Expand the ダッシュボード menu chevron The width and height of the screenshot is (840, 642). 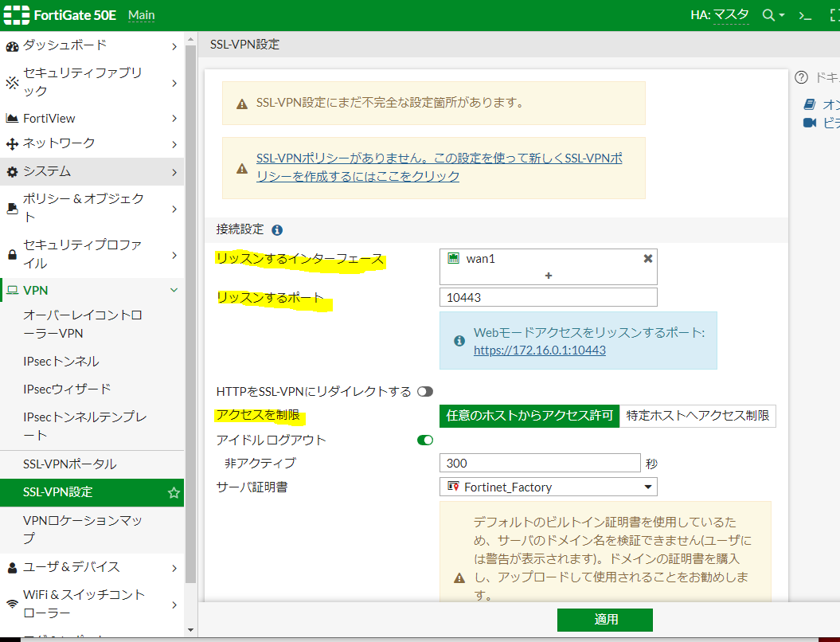pos(174,47)
